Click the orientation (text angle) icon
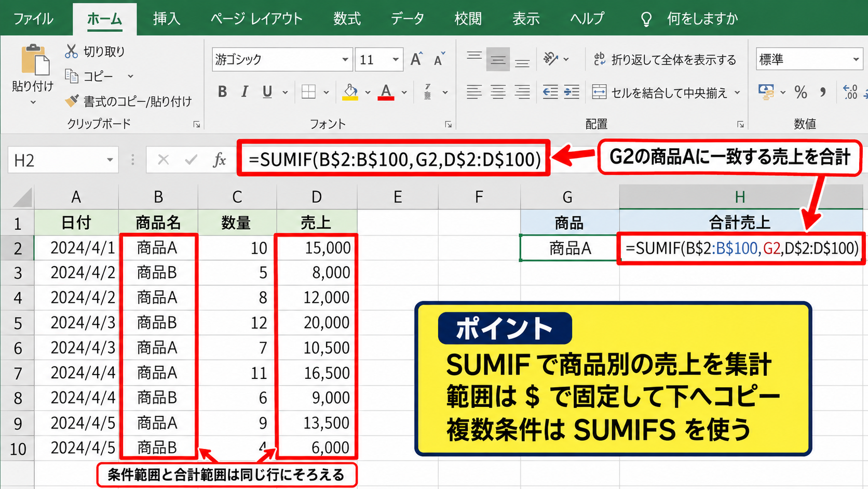The height and width of the screenshot is (489, 868). click(x=550, y=59)
